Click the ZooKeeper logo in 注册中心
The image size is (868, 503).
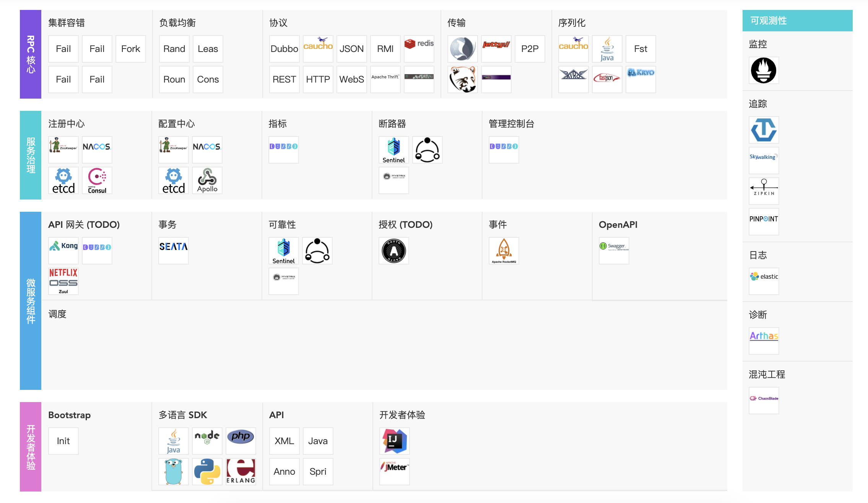[x=63, y=150]
